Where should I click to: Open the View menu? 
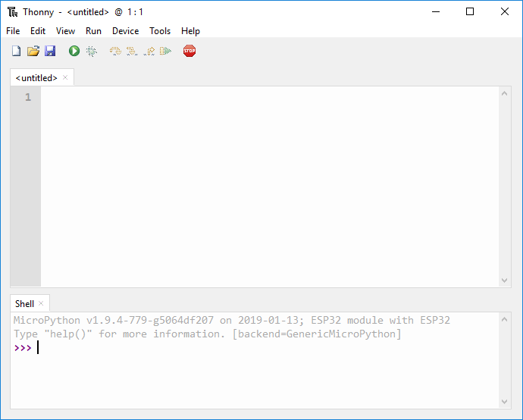click(66, 31)
